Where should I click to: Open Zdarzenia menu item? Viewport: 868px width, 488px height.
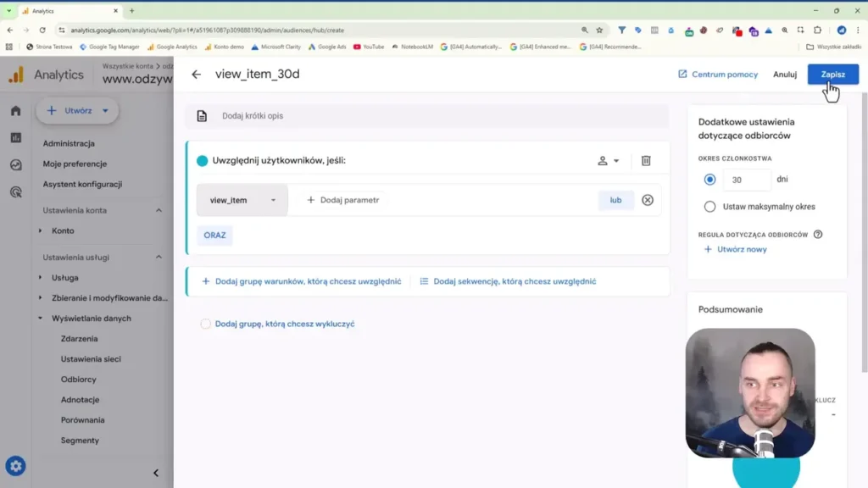pyautogui.click(x=79, y=339)
